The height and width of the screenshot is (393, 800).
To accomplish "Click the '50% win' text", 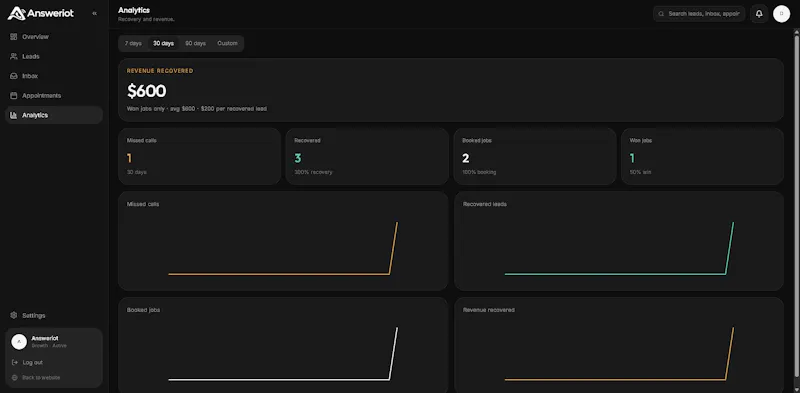I will [640, 173].
